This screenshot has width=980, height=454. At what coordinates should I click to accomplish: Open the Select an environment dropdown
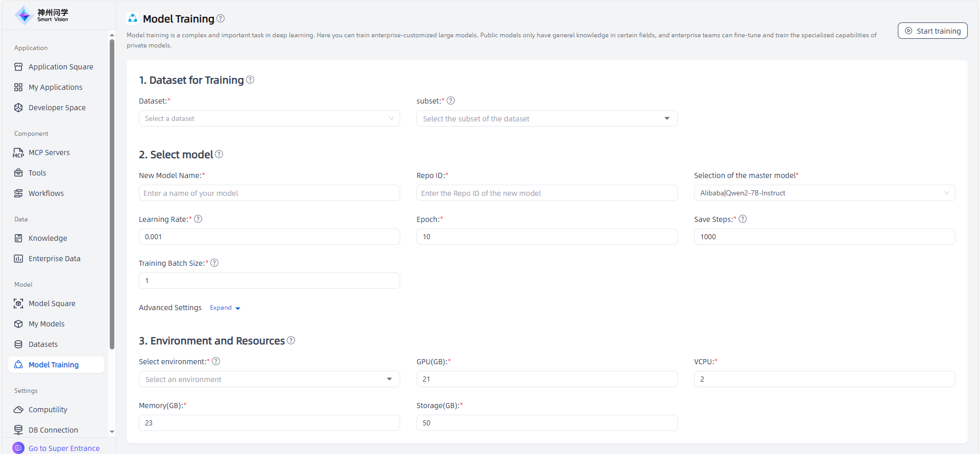coord(269,379)
